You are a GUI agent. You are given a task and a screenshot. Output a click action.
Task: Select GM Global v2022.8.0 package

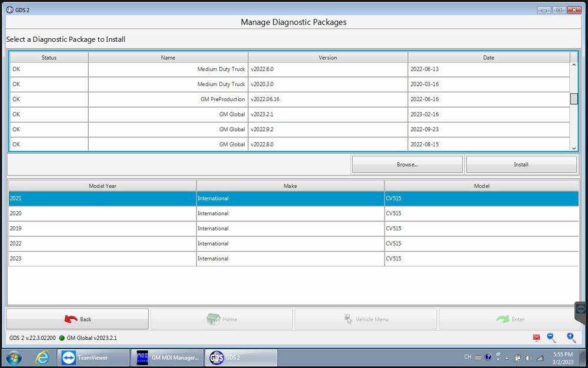click(x=289, y=144)
